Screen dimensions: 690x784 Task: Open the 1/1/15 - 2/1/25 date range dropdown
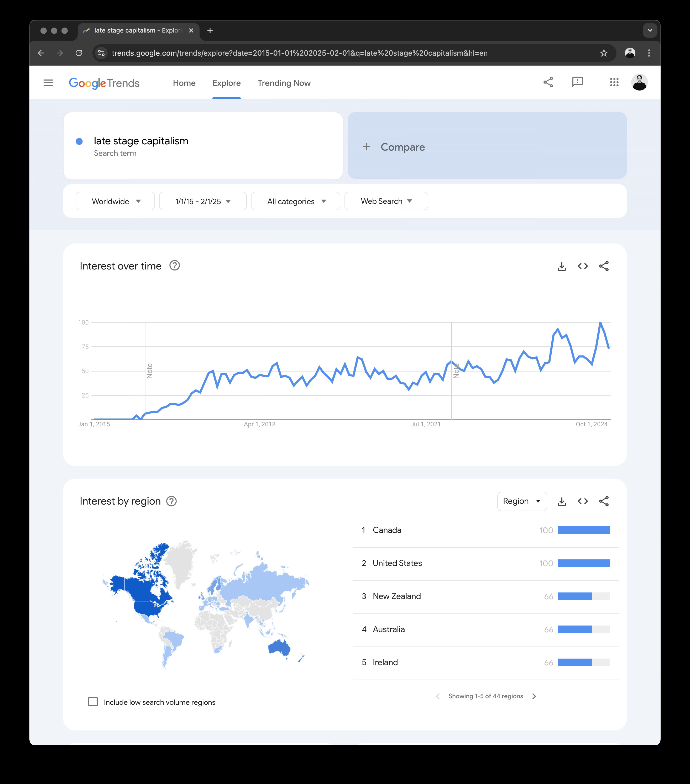click(203, 201)
